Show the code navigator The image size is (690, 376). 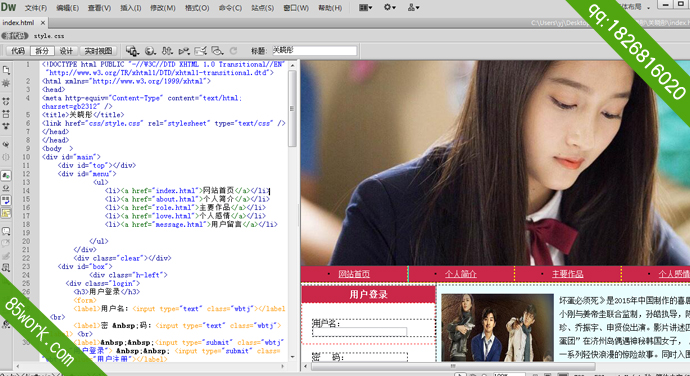[6, 83]
